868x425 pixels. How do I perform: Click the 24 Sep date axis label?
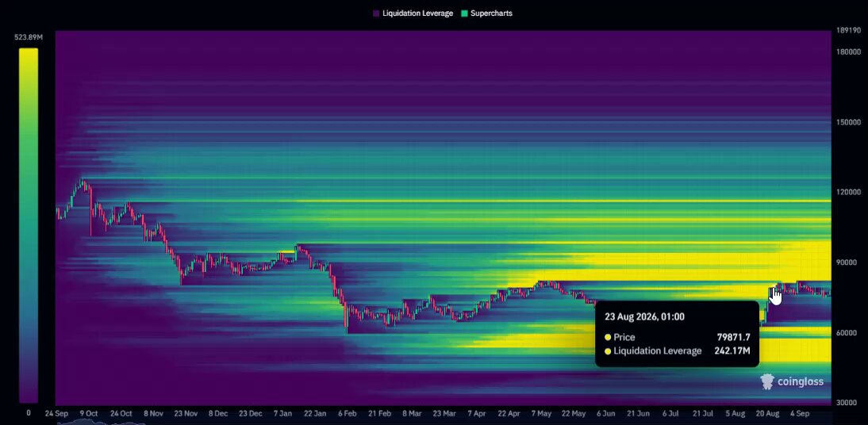click(56, 413)
